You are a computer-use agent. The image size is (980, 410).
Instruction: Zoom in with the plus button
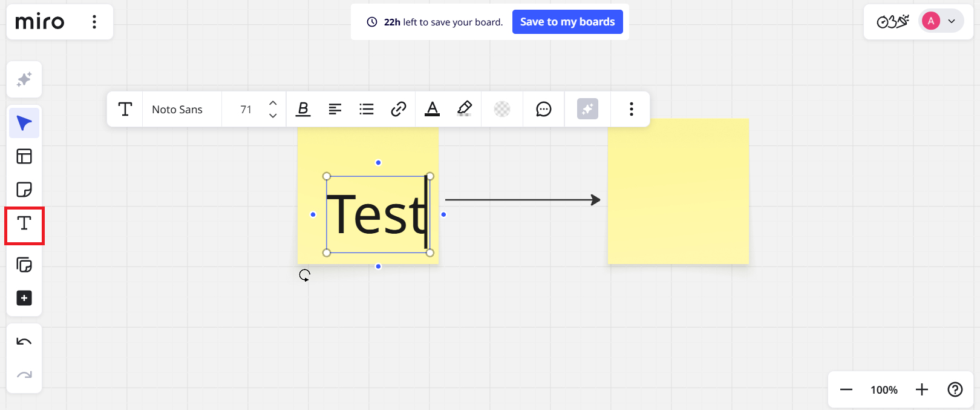[x=922, y=389]
